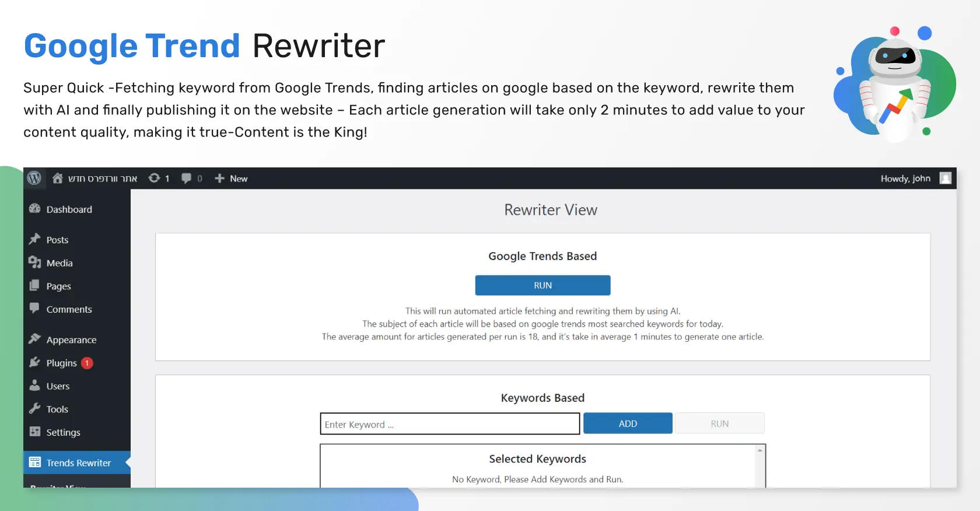The image size is (980, 511).
Task: Click the Posts pin icon
Action: tap(35, 239)
